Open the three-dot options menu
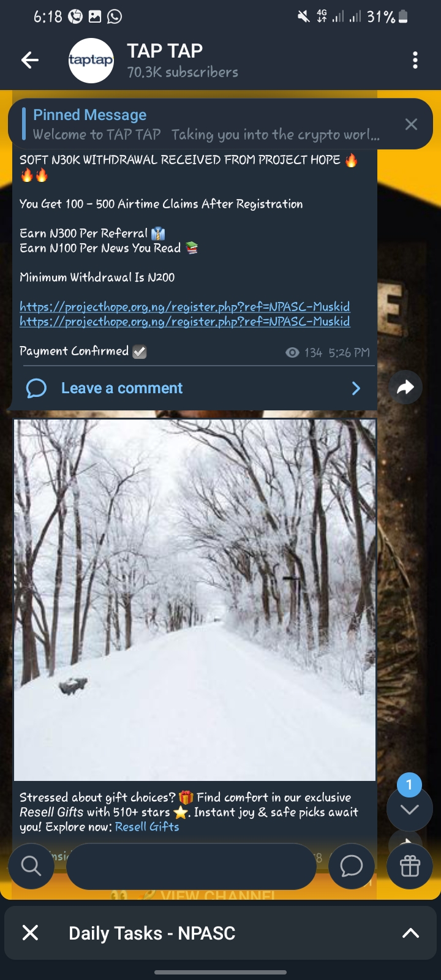The width and height of the screenshot is (441, 980). 415,60
